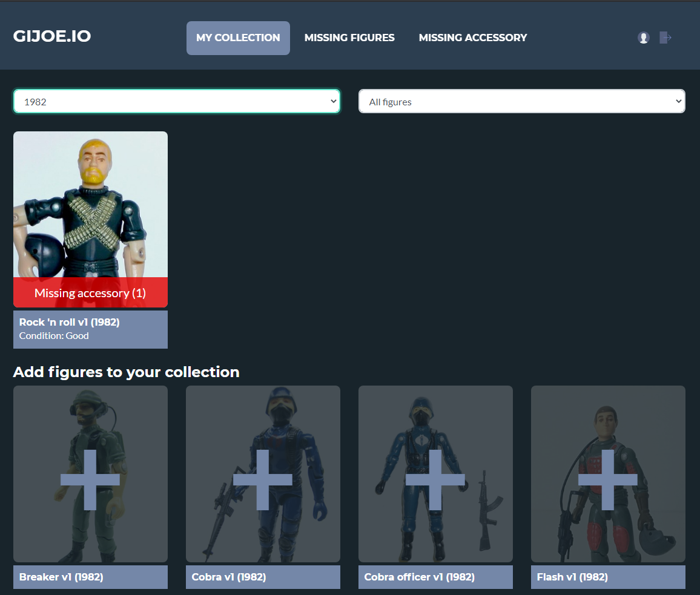Click Add figures to your collection heading
Viewport: 700px width, 595px height.
[127, 372]
